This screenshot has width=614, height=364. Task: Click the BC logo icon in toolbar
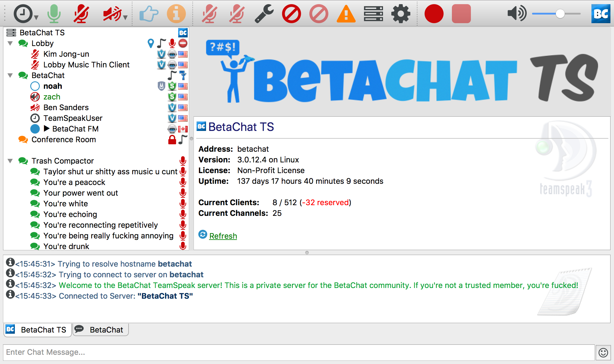click(601, 14)
